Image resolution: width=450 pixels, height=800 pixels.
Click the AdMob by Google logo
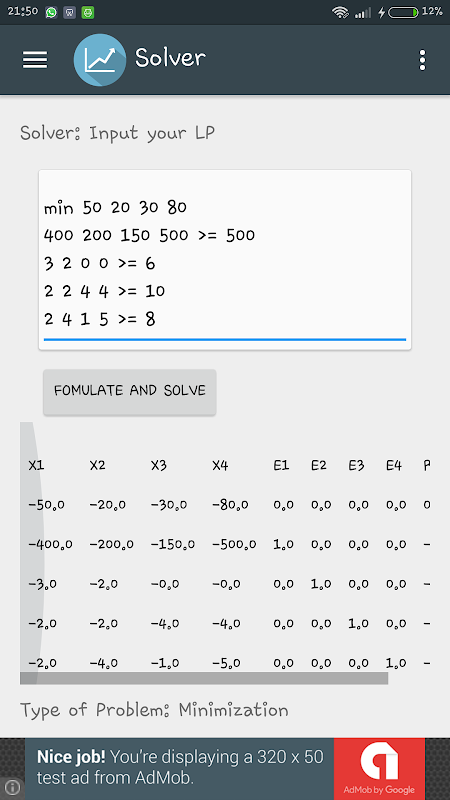(379, 768)
